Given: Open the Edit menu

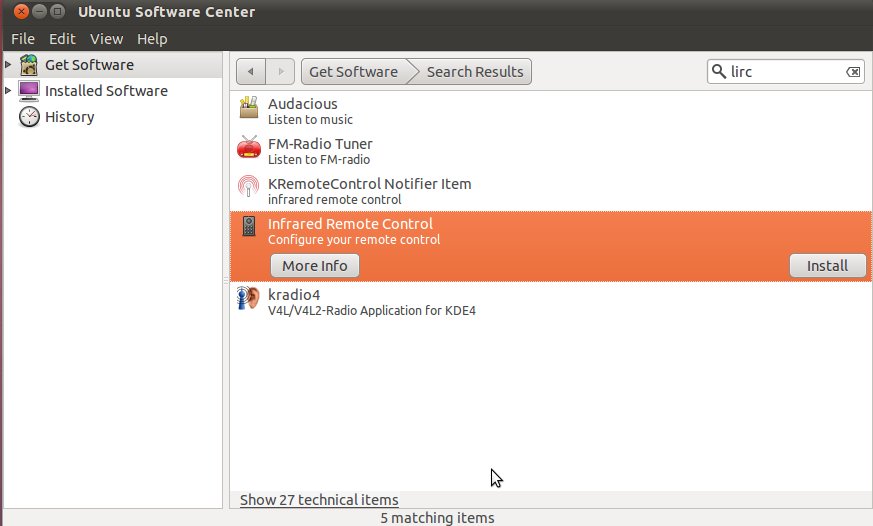Looking at the screenshot, I should (62, 39).
